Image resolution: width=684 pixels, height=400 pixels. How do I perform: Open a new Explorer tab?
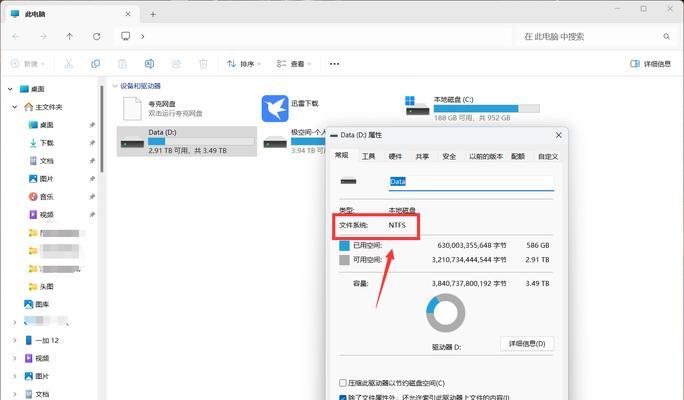point(153,14)
